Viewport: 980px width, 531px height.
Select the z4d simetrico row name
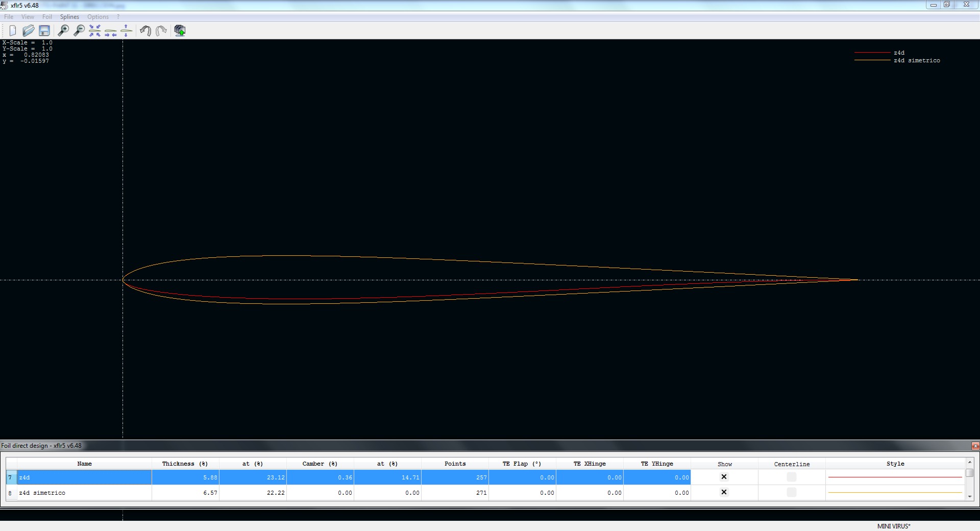point(42,493)
